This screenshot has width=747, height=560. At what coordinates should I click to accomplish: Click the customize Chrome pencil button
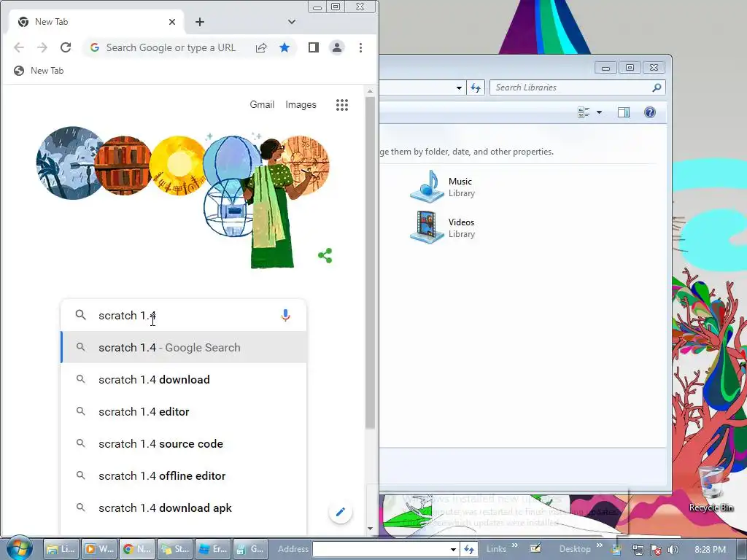click(340, 512)
